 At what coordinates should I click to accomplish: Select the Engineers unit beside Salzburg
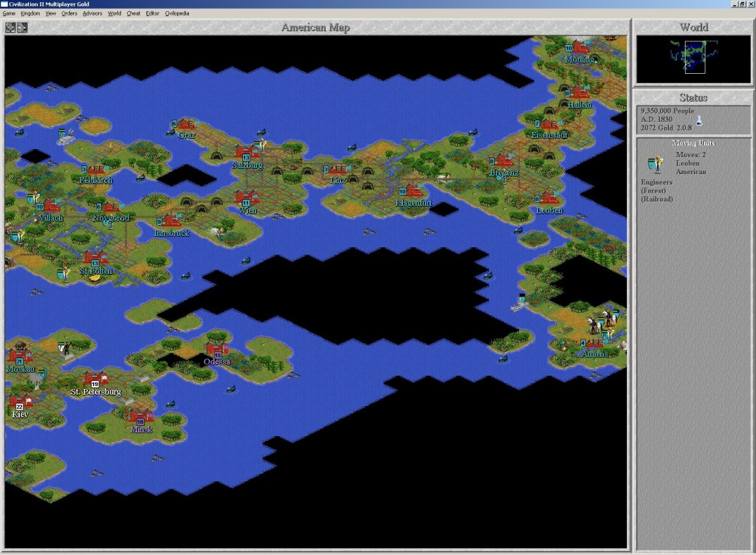262,144
